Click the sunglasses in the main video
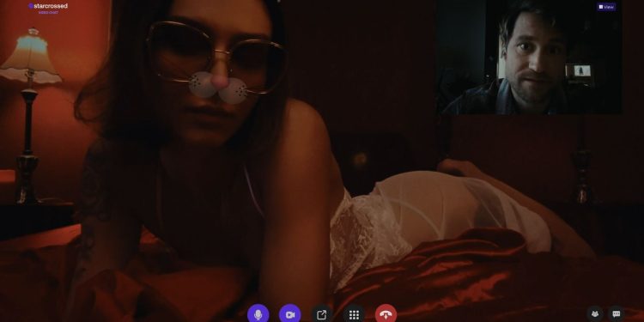644x322 pixels. coord(217,58)
